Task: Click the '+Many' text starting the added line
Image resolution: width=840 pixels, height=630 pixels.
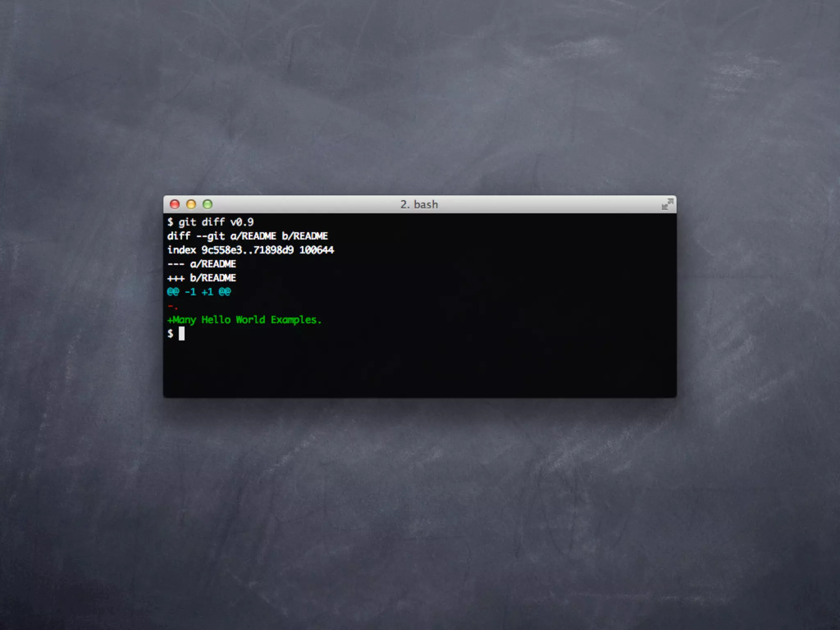Action: pos(182,320)
